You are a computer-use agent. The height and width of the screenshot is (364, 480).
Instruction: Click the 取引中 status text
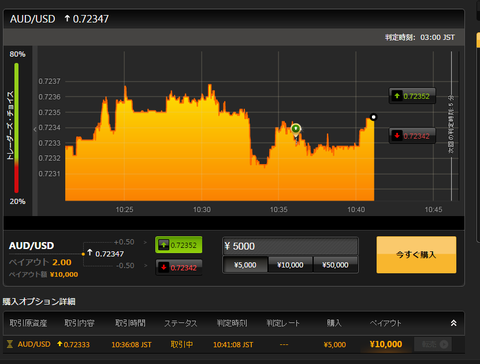182,344
